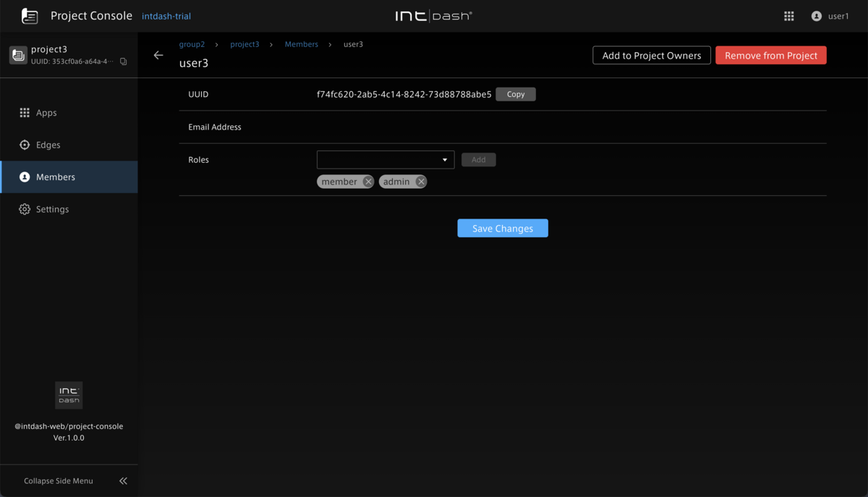Click the project3 breadcrumb link
Screen dimensions: 868x497
coord(244,44)
